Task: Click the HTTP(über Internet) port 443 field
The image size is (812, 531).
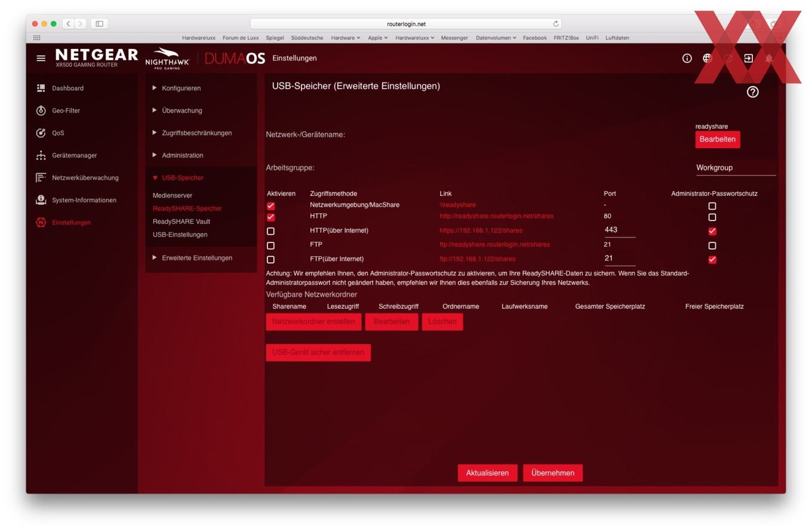Action: [x=620, y=230]
